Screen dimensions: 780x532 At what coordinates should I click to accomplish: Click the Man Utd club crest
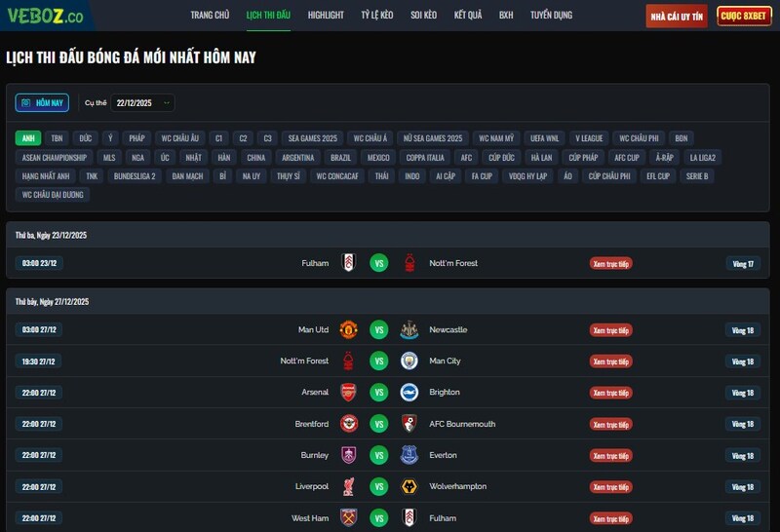pos(349,329)
